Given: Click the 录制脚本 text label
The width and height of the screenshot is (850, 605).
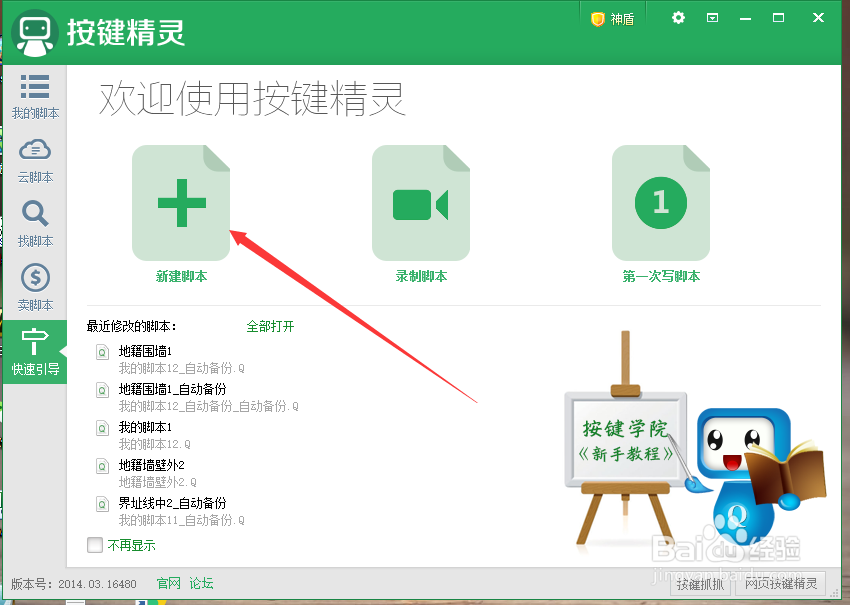Looking at the screenshot, I should coord(421,276).
